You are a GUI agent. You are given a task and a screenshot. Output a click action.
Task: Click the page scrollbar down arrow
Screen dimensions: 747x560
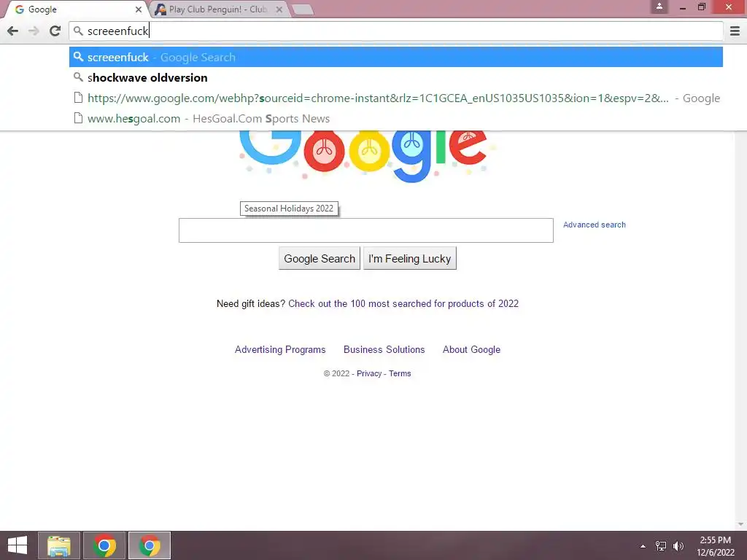click(x=740, y=524)
